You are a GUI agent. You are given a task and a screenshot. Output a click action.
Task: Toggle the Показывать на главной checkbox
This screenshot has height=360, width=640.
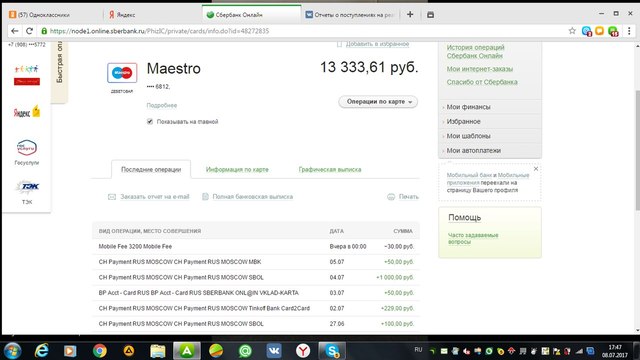pyautogui.click(x=150, y=122)
